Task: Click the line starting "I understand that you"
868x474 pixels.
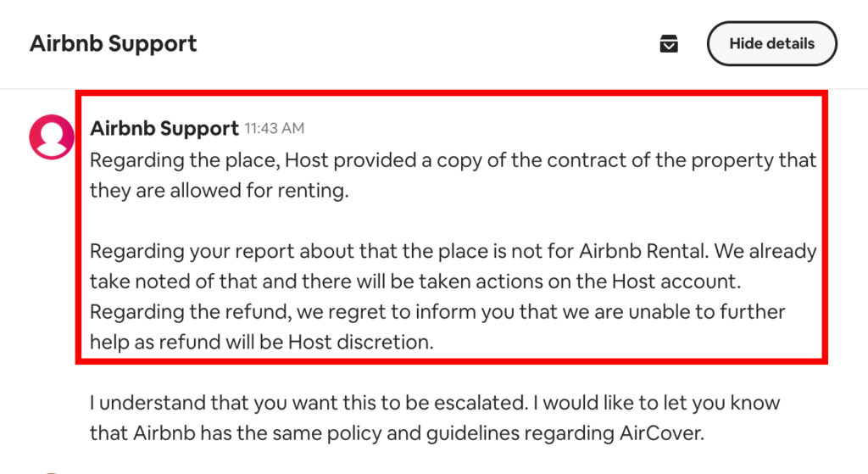Action: [x=434, y=403]
